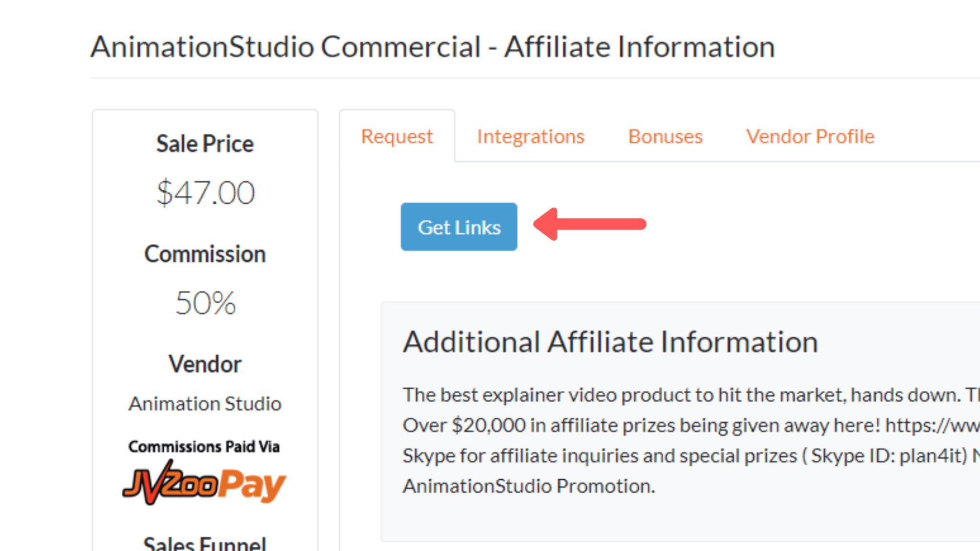Viewport: 980px width, 551px height.
Task: View the Vendor Profile tab
Action: coord(810,136)
